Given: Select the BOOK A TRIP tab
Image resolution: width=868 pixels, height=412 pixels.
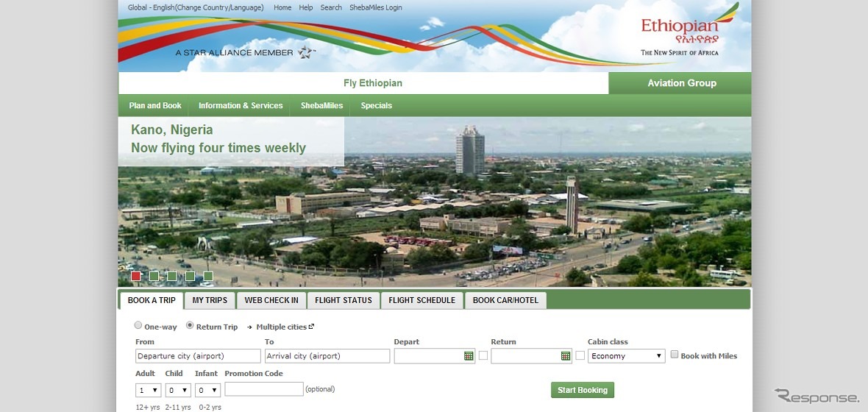Looking at the screenshot, I should point(152,300).
